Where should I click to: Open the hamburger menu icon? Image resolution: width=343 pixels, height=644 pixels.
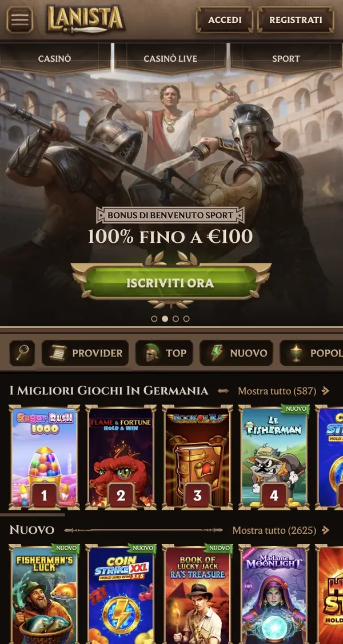tap(19, 19)
